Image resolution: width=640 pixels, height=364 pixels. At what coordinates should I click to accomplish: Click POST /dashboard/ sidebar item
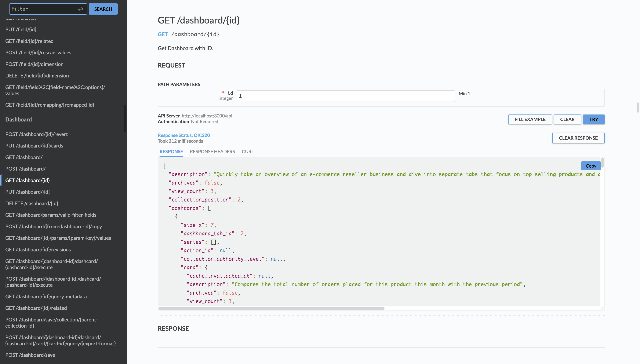click(25, 169)
